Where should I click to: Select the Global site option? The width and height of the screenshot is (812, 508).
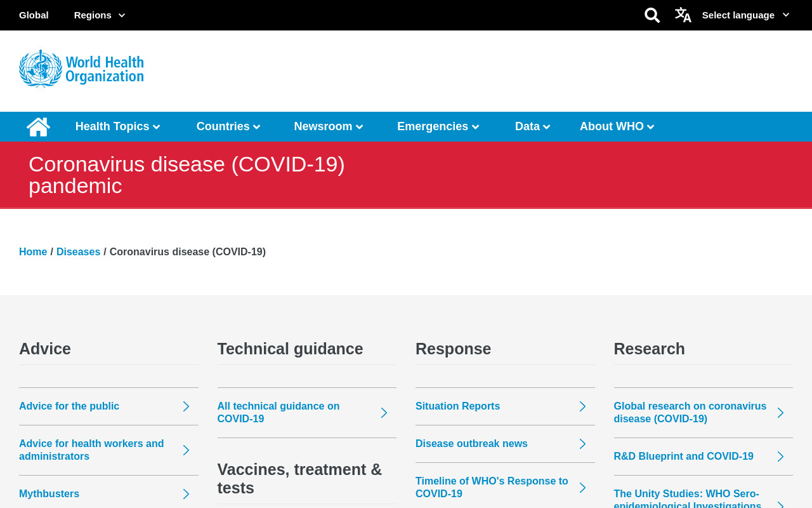[34, 15]
